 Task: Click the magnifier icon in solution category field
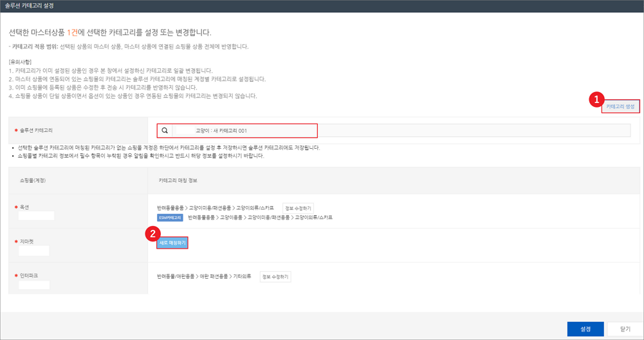[x=165, y=131]
